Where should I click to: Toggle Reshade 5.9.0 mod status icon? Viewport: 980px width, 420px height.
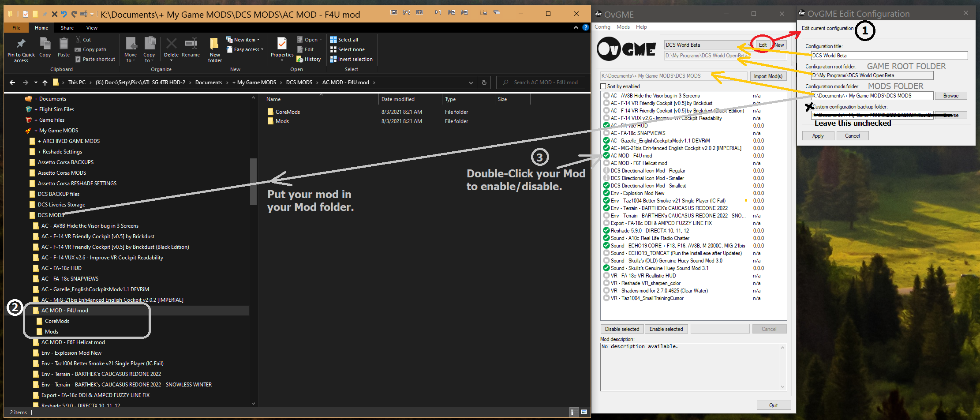[x=606, y=231]
